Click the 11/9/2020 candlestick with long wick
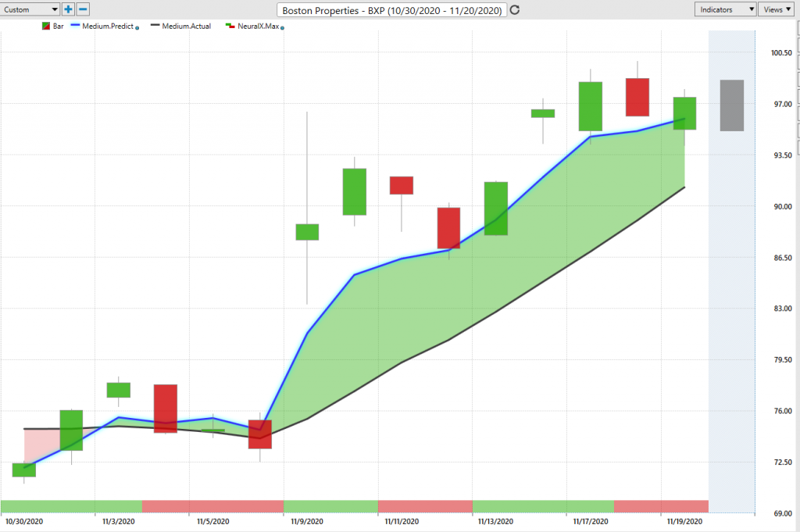The height and width of the screenshot is (532, 800). [x=307, y=231]
